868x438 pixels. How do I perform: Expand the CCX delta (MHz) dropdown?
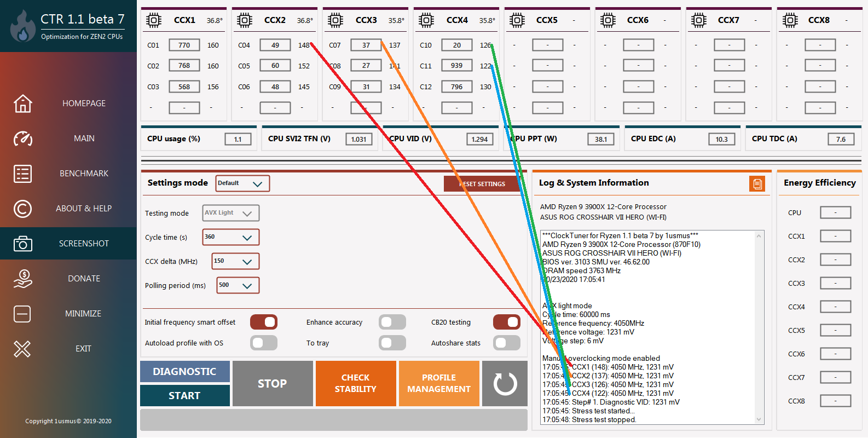(x=235, y=261)
